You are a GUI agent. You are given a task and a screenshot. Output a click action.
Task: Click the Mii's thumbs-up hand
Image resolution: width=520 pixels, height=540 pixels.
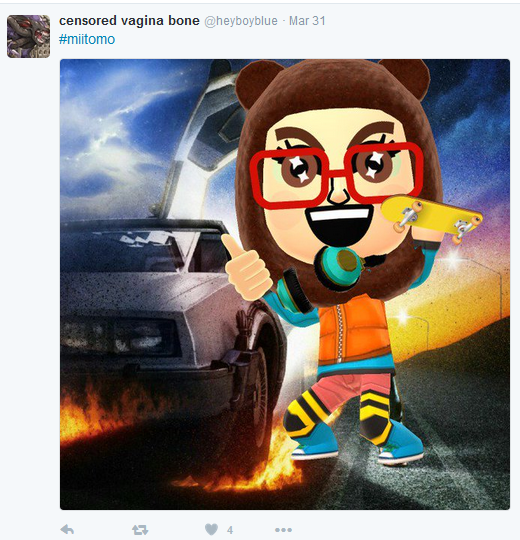[x=246, y=267]
